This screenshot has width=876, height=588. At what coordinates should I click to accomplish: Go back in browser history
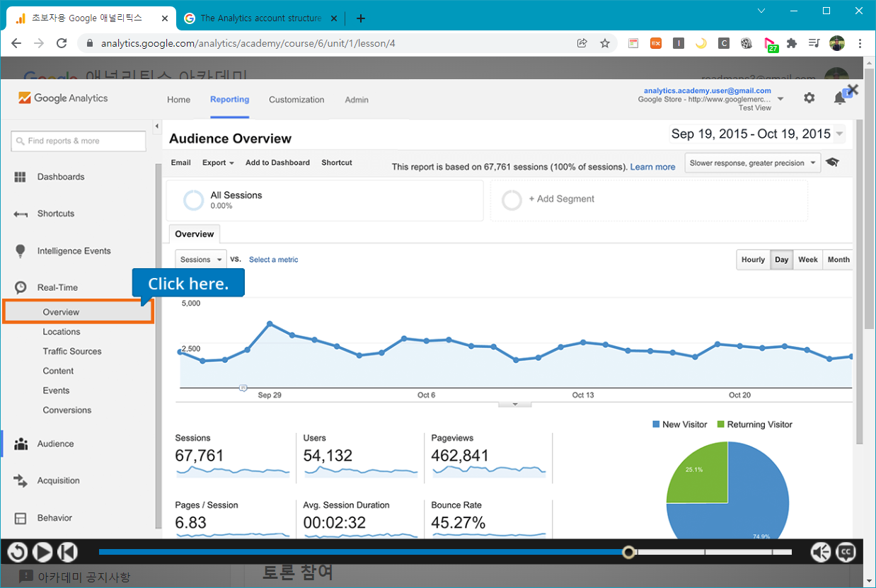16,43
